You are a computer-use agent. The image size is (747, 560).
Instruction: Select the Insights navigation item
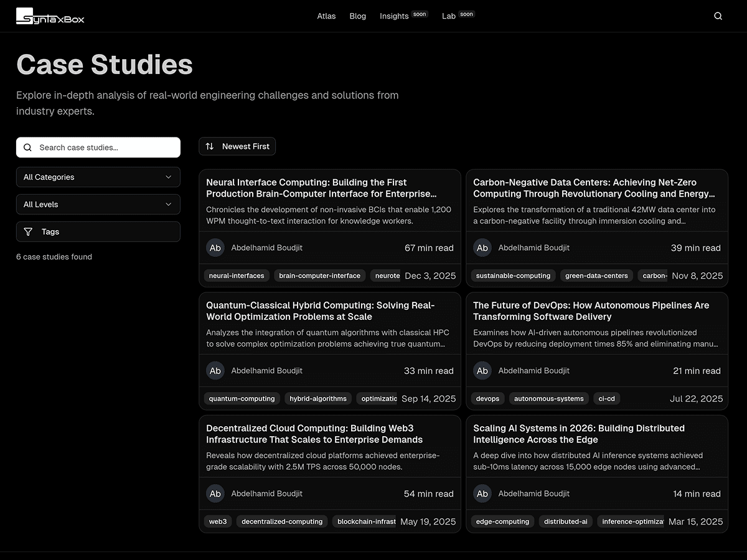click(394, 16)
